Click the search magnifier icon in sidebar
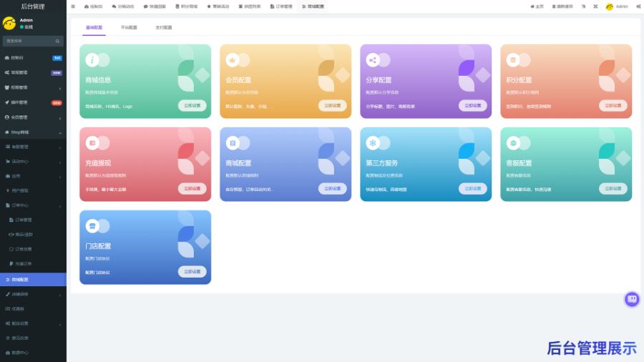 (x=57, y=41)
